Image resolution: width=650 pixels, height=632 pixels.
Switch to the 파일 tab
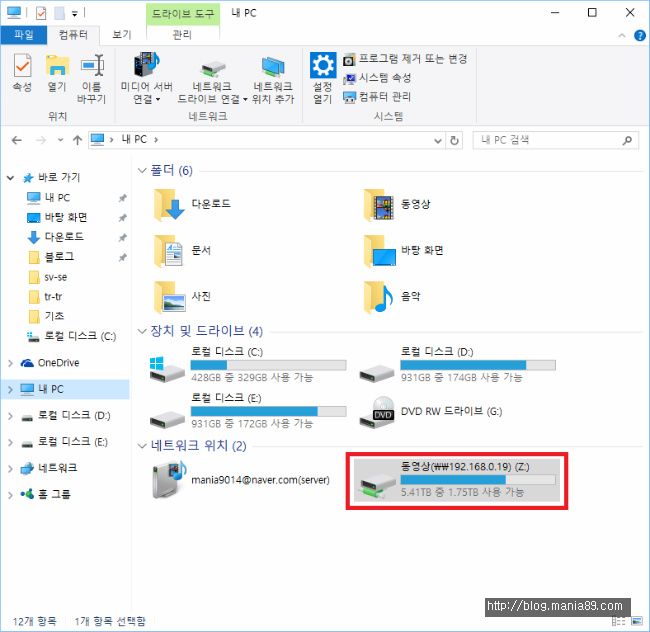pos(24,35)
